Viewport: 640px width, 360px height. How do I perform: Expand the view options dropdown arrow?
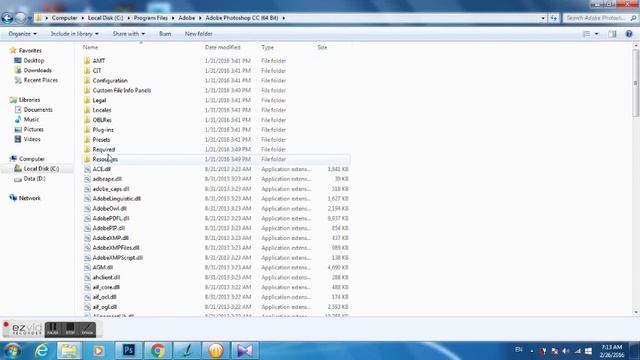pyautogui.click(x=597, y=34)
